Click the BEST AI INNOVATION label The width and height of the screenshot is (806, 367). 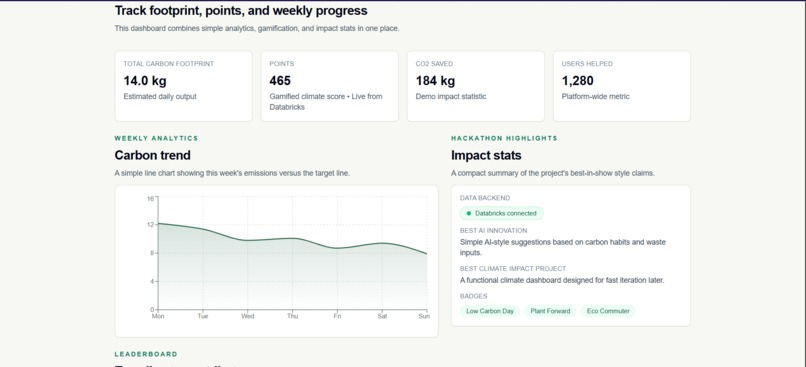493,231
